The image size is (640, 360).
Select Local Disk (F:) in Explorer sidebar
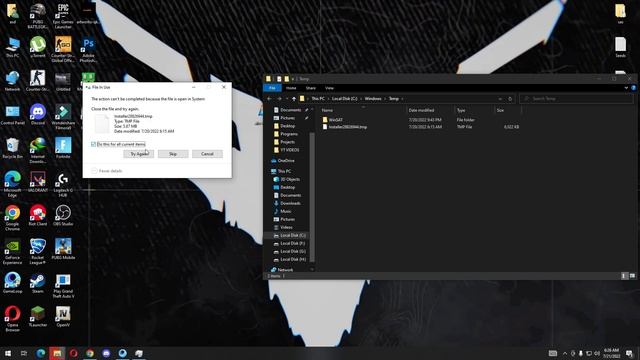[x=292, y=243]
